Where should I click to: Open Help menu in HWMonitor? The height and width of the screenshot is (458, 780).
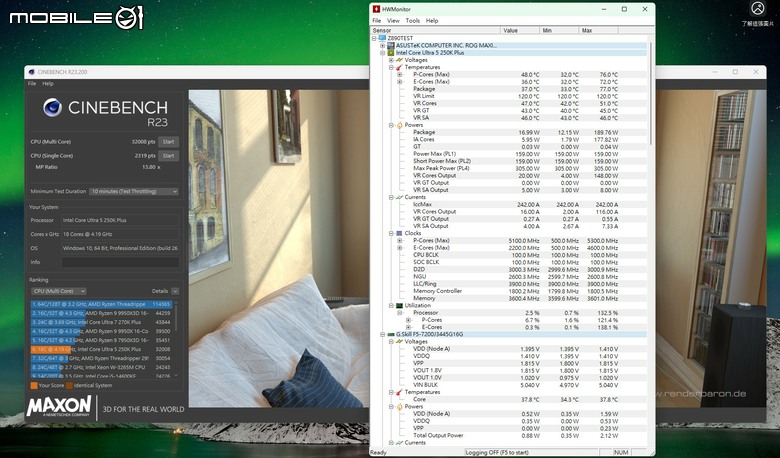click(x=432, y=21)
